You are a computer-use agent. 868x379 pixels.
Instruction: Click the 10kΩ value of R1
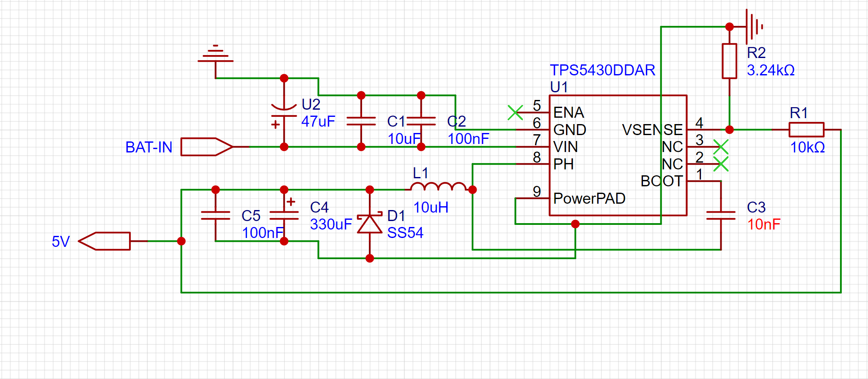(x=808, y=147)
